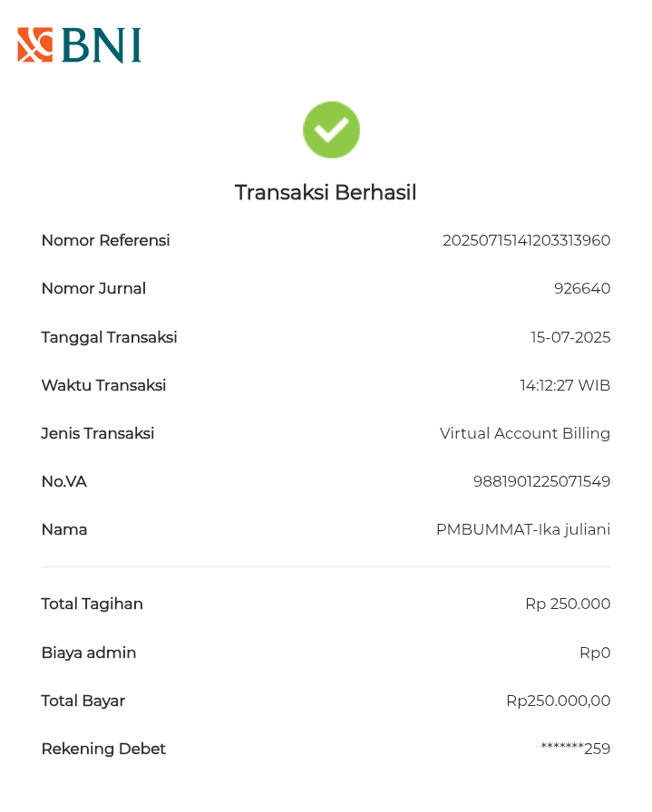The image size is (652, 812).
Task: Select journal number 926640
Action: point(582,288)
